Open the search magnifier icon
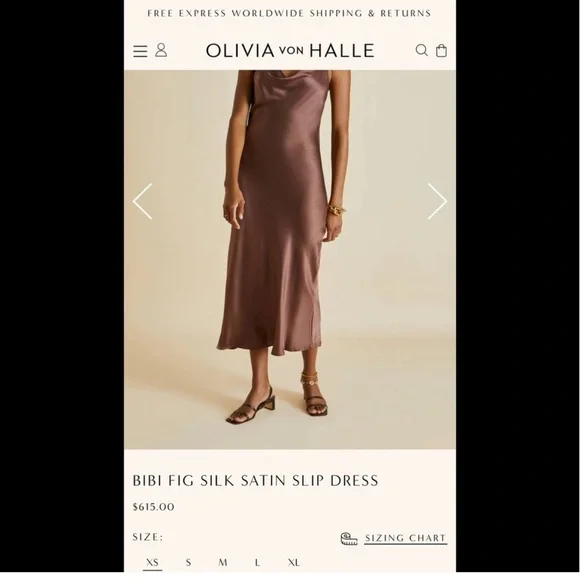 422,50
